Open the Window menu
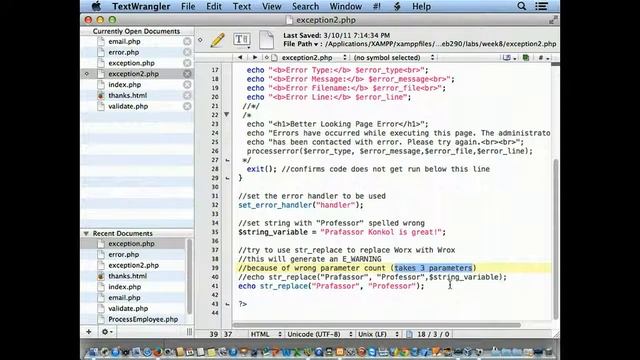 (346, 7)
